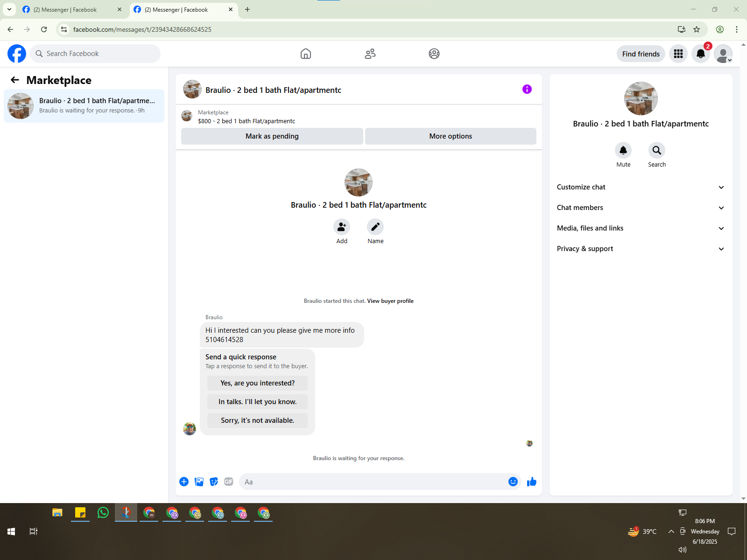Open more actions plus icon in composer
Viewport: 747px width, 560px height.
184,482
